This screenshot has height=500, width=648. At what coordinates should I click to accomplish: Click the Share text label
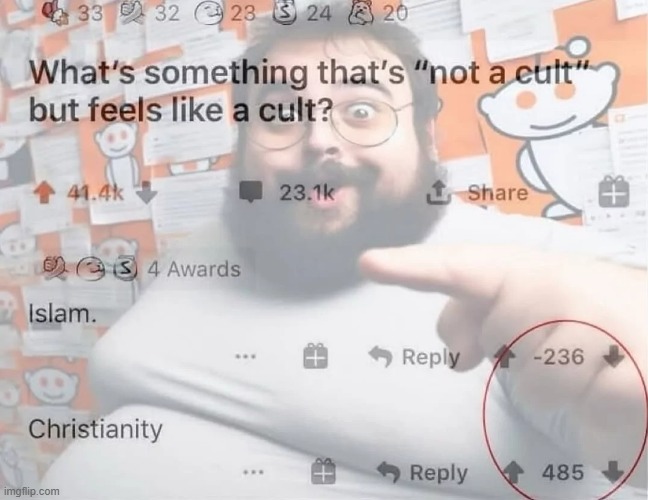tap(498, 193)
